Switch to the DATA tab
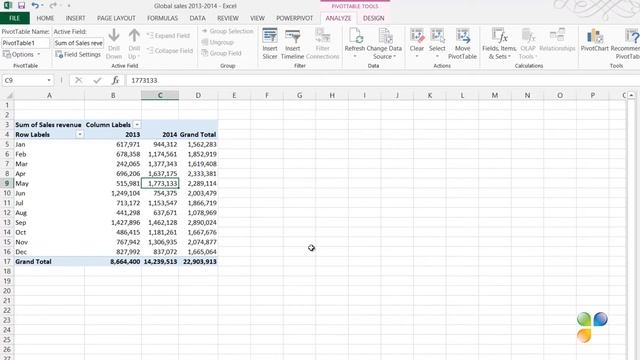Screen dimensions: 640x360 198,18
